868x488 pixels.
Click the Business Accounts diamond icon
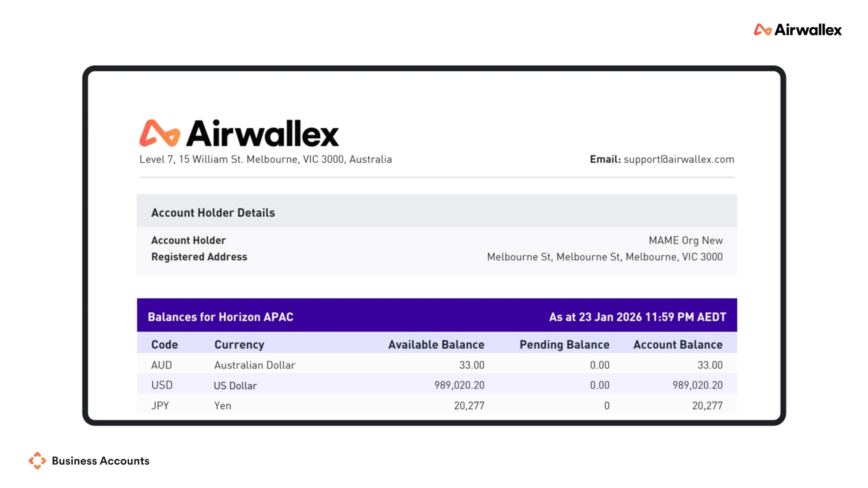point(37,460)
